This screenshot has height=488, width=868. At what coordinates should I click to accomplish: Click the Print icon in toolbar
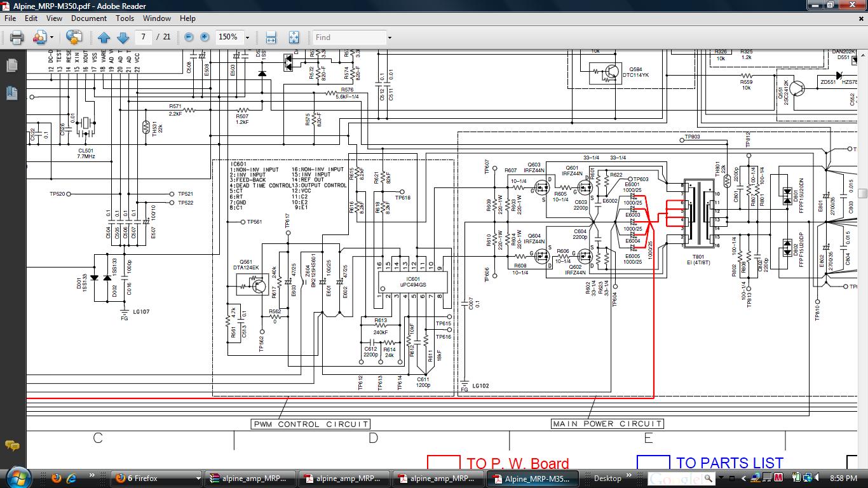(17, 37)
